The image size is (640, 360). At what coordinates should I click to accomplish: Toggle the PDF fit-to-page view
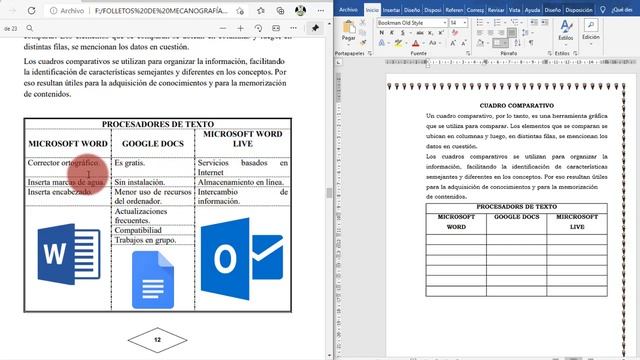[276, 28]
